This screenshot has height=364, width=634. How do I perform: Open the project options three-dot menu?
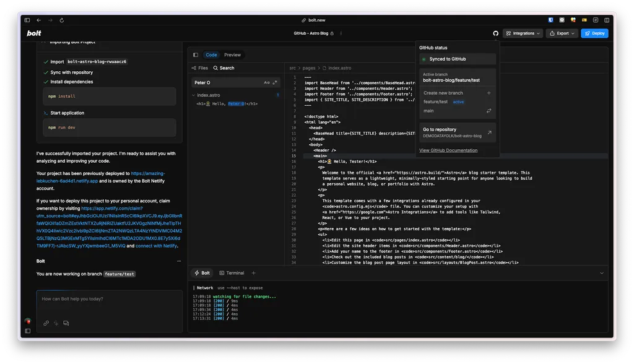pyautogui.click(x=341, y=33)
